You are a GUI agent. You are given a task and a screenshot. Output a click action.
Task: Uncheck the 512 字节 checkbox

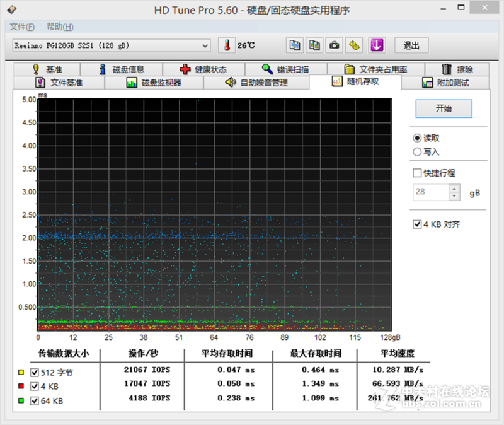point(34,372)
